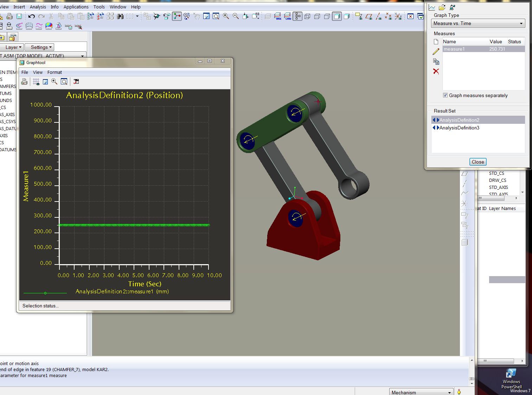
Task: Click the copy measure icon
Action: click(436, 62)
